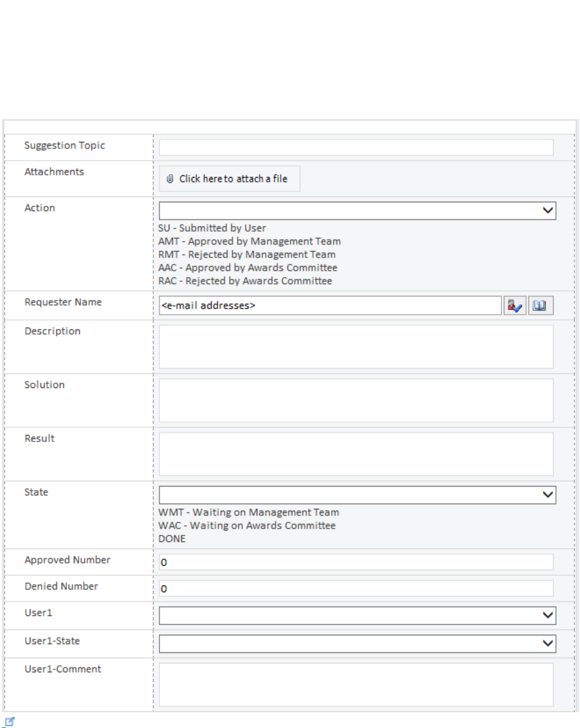Click the Denied Number field

point(356,588)
